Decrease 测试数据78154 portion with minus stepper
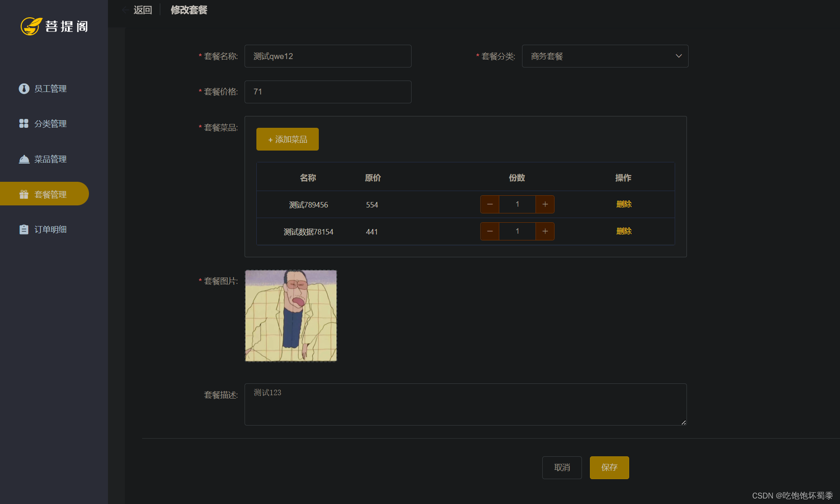The height and width of the screenshot is (504, 840). pos(490,231)
